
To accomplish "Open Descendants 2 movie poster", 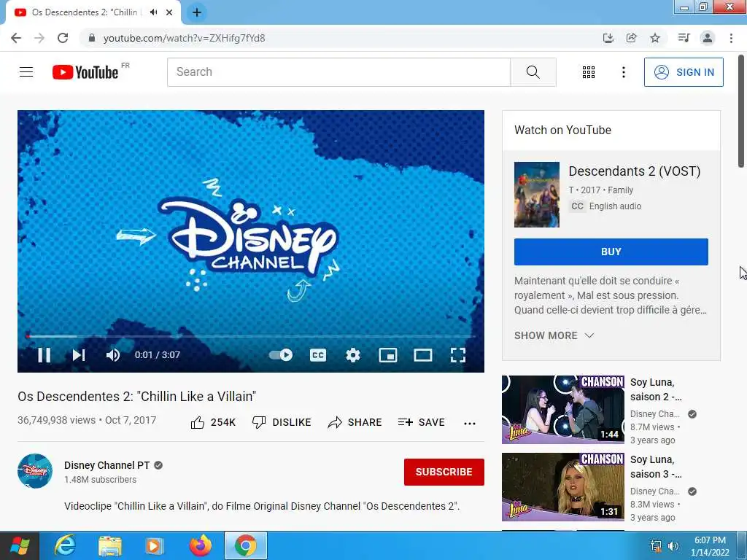I will [536, 194].
